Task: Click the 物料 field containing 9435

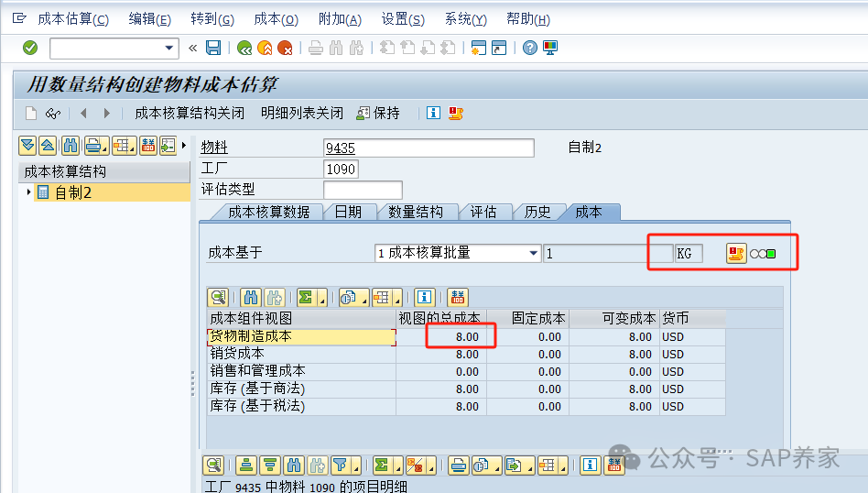Action: pyautogui.click(x=429, y=148)
